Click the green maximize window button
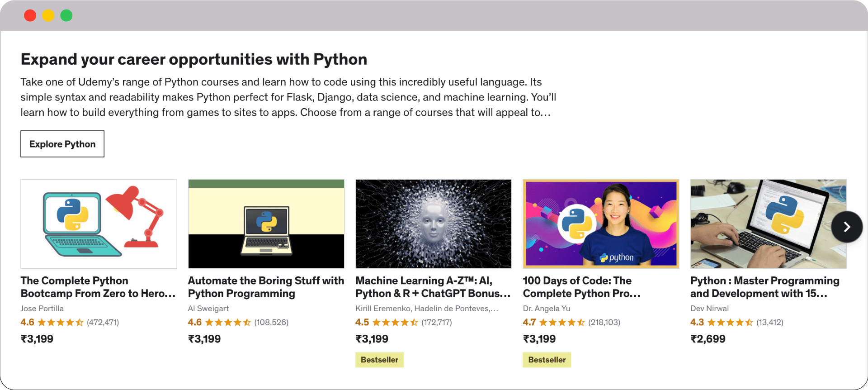The height and width of the screenshot is (390, 868). [x=66, y=15]
